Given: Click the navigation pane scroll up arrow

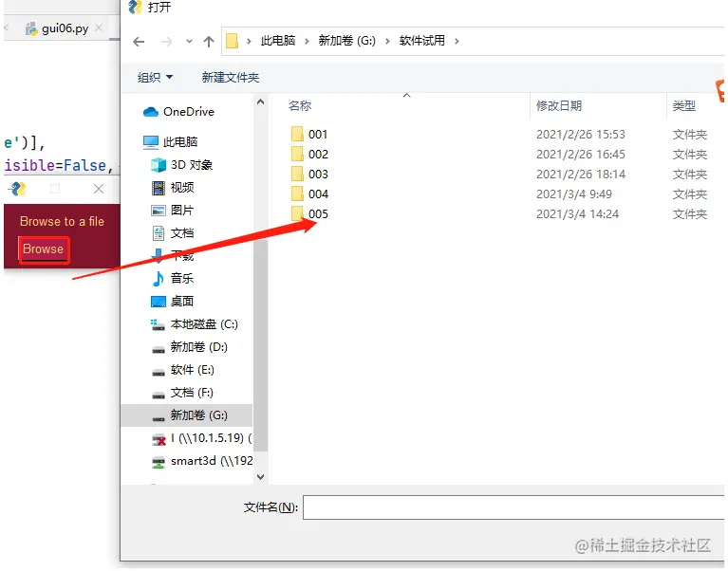Looking at the screenshot, I should 260,102.
